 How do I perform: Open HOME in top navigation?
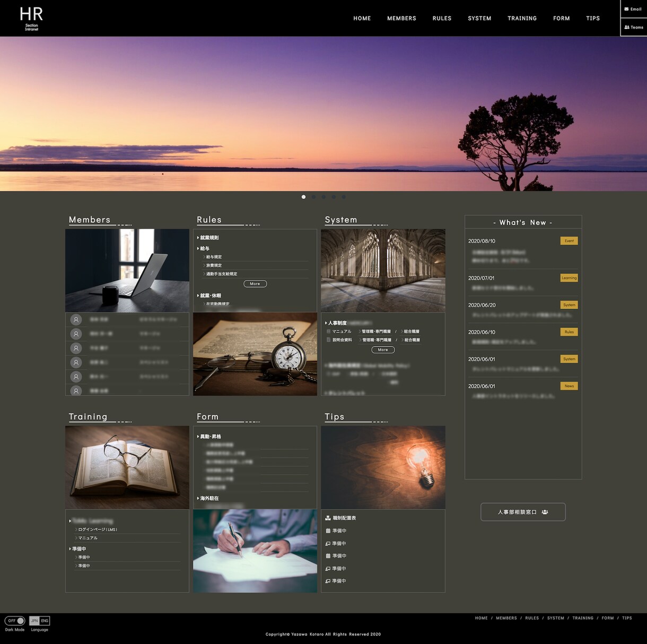pyautogui.click(x=362, y=19)
